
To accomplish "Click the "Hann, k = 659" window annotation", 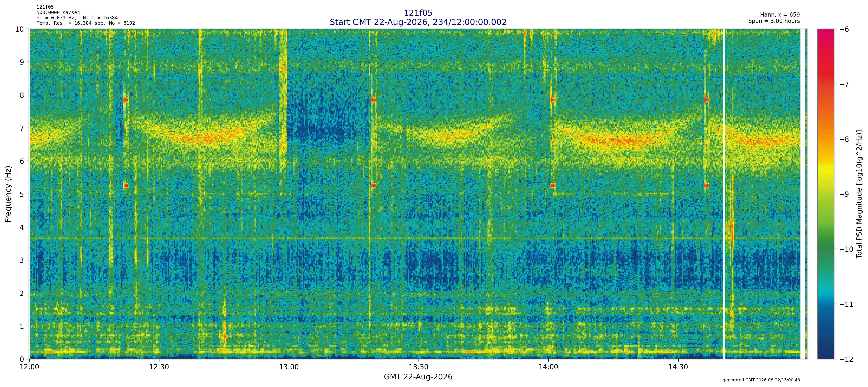I will coord(780,15).
